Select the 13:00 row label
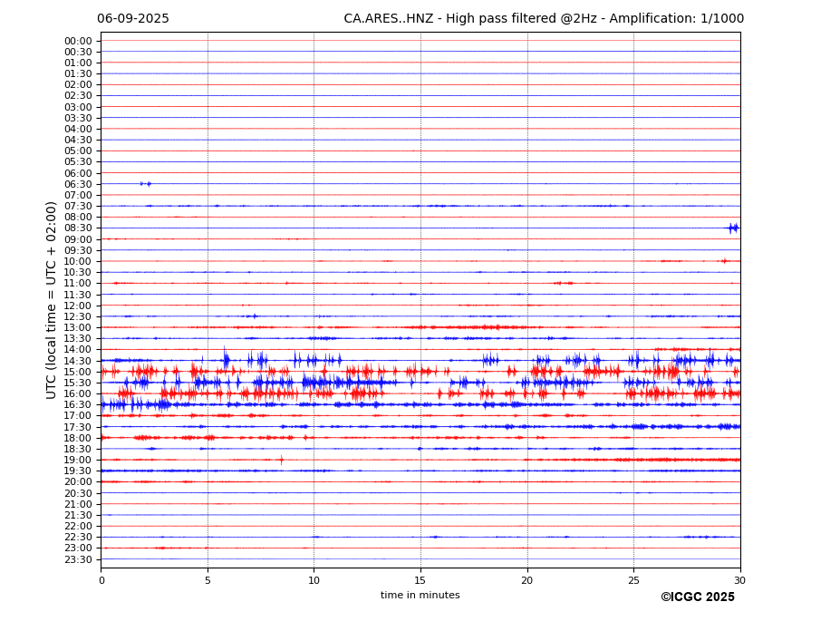Screen dimensions: 840x631 point(78,327)
